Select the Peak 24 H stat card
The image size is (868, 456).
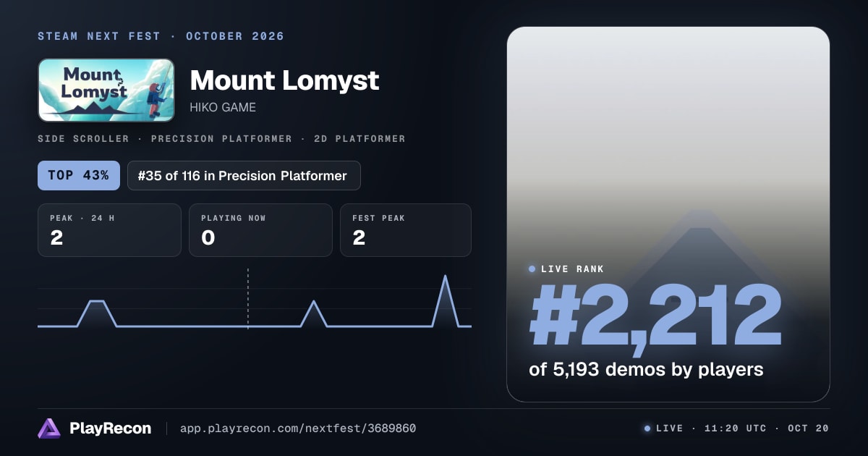(x=109, y=230)
